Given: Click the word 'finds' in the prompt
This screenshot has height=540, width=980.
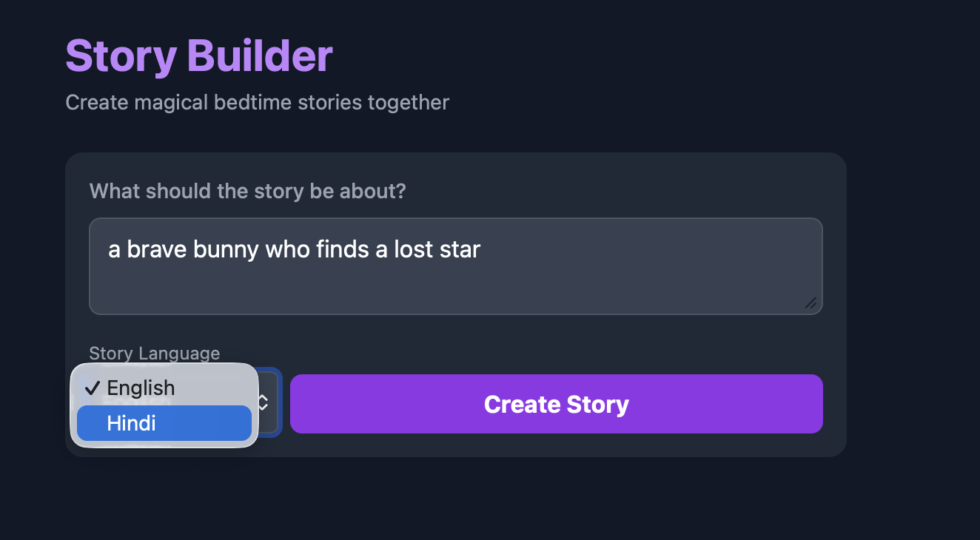Looking at the screenshot, I should [342, 249].
